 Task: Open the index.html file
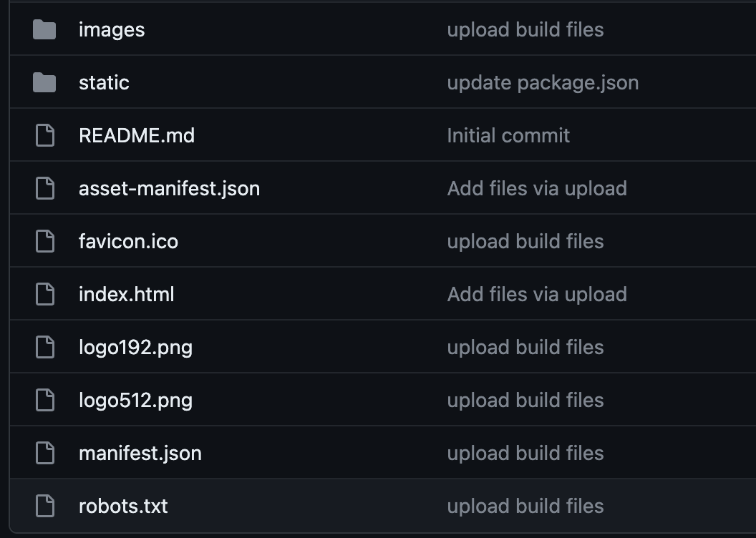pos(126,295)
